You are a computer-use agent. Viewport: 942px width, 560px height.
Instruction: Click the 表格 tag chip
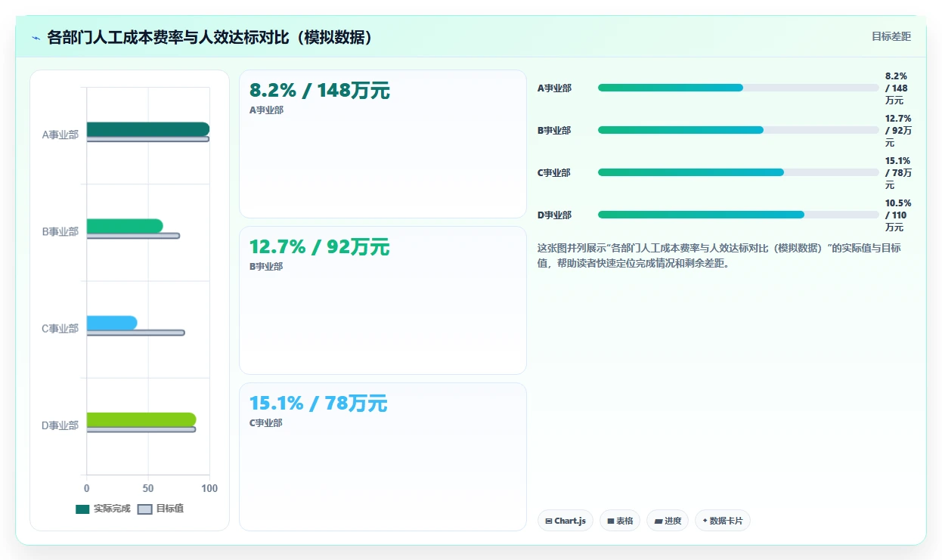pyautogui.click(x=620, y=521)
